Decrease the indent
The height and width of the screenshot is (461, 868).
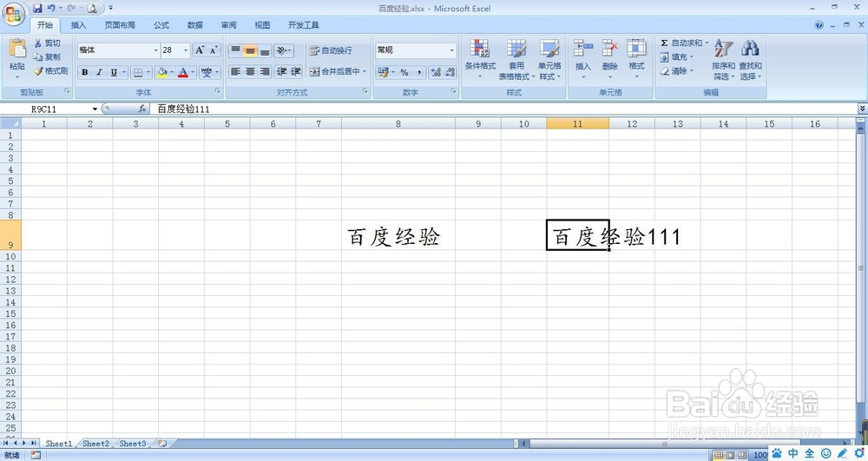coord(282,71)
